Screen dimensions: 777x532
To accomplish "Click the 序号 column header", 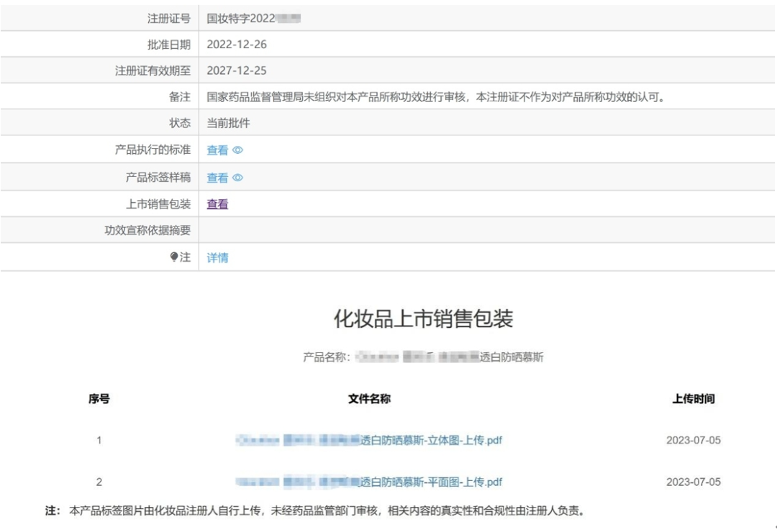I will 99,399.
